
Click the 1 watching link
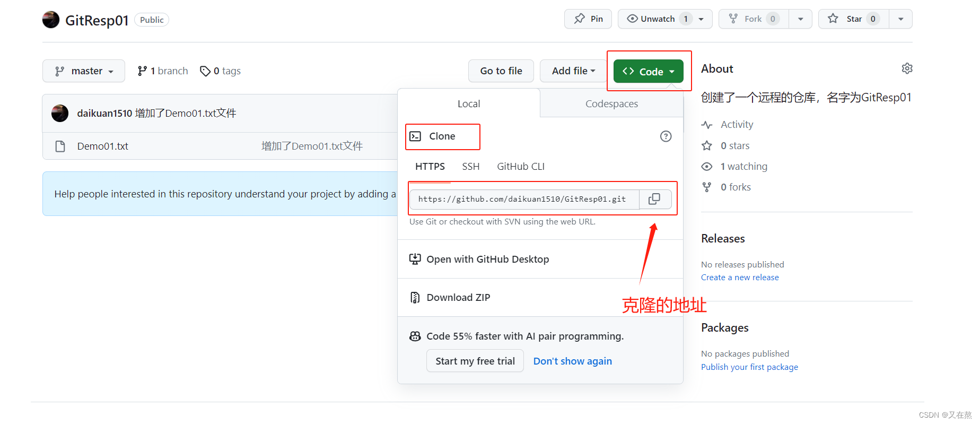743,167
